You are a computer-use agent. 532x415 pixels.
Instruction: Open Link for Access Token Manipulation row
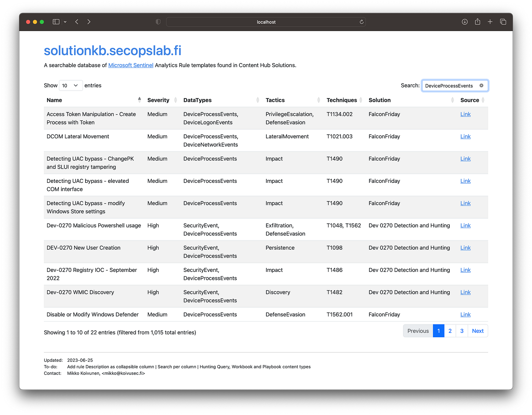click(x=465, y=114)
